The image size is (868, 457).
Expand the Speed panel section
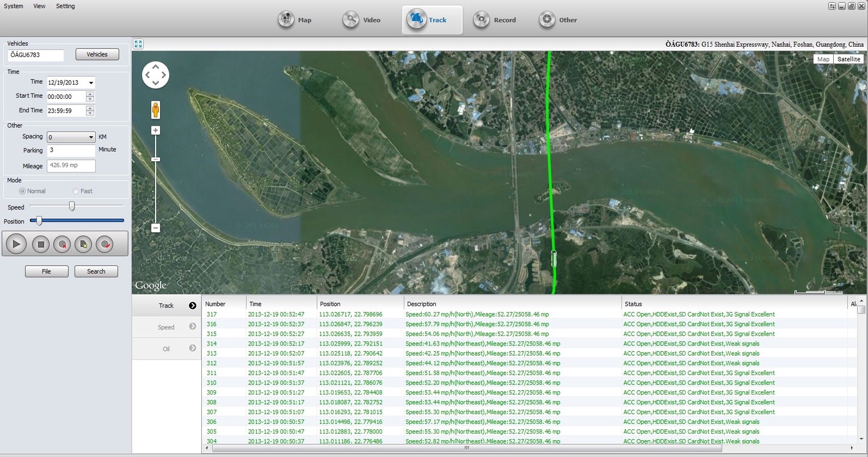click(167, 327)
